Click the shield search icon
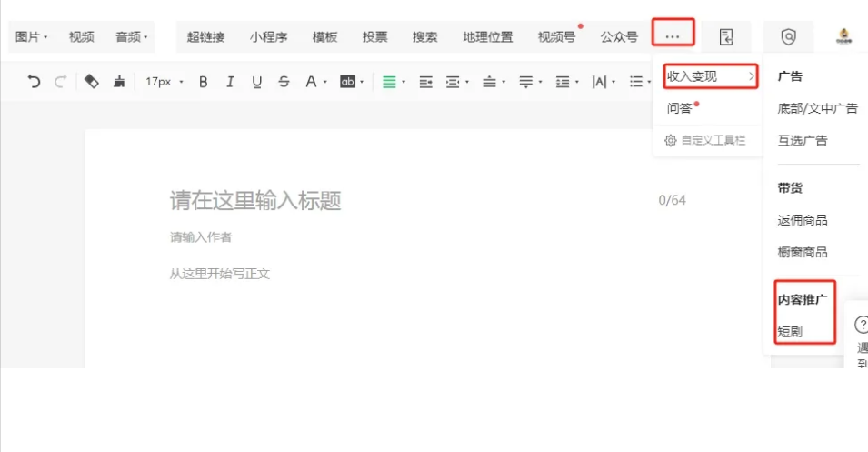The height and width of the screenshot is (452, 868). click(788, 37)
